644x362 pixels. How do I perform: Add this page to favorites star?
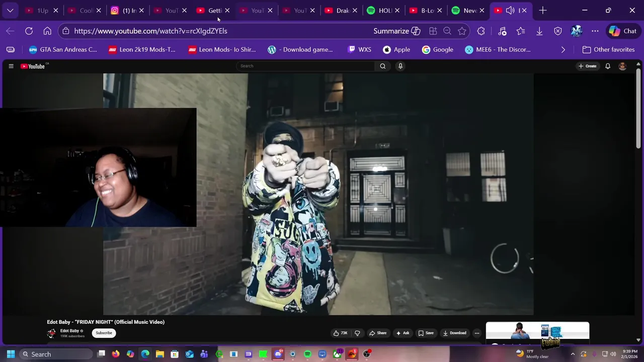point(462,31)
